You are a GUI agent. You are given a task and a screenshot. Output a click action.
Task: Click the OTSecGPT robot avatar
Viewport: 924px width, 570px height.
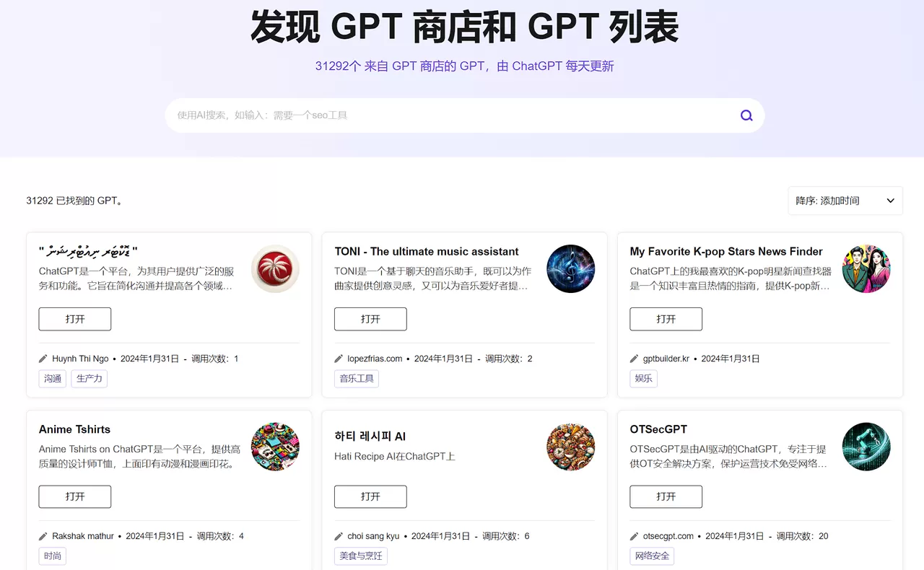(866, 446)
